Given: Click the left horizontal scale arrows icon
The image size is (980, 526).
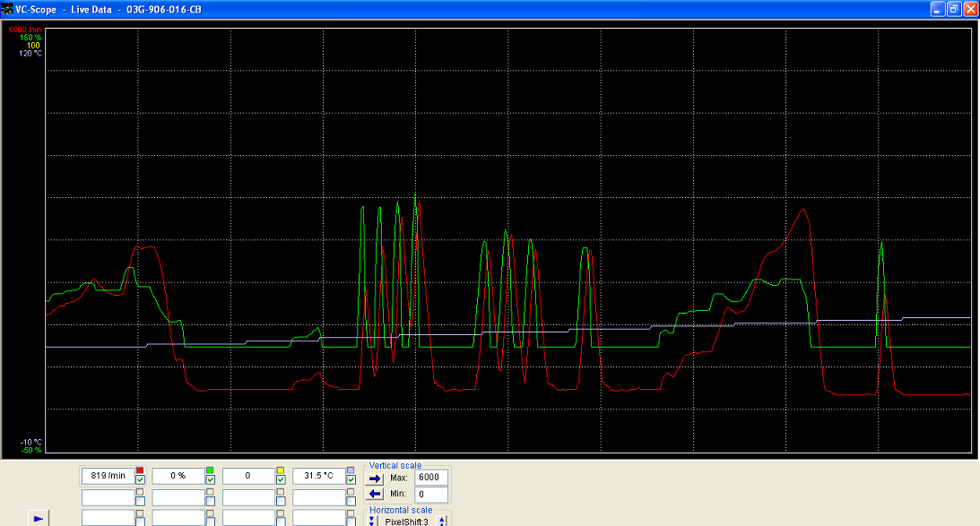Looking at the screenshot, I should [372, 521].
